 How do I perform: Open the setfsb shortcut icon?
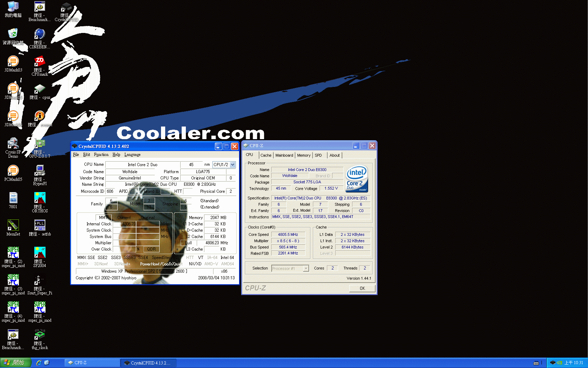click(x=40, y=228)
